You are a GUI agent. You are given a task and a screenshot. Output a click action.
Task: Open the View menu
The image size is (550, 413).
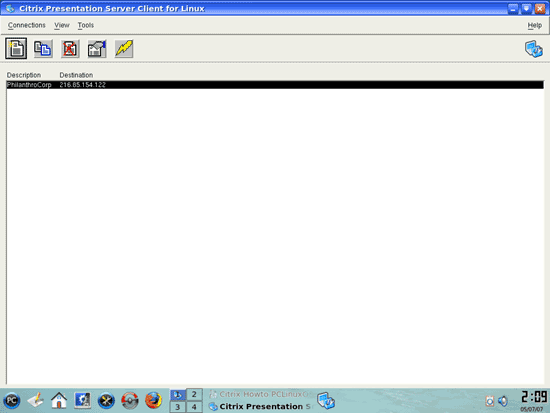[62, 25]
